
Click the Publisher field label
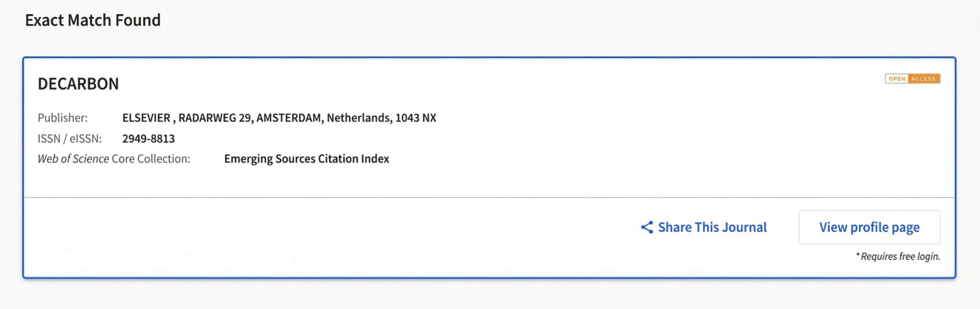tap(62, 118)
